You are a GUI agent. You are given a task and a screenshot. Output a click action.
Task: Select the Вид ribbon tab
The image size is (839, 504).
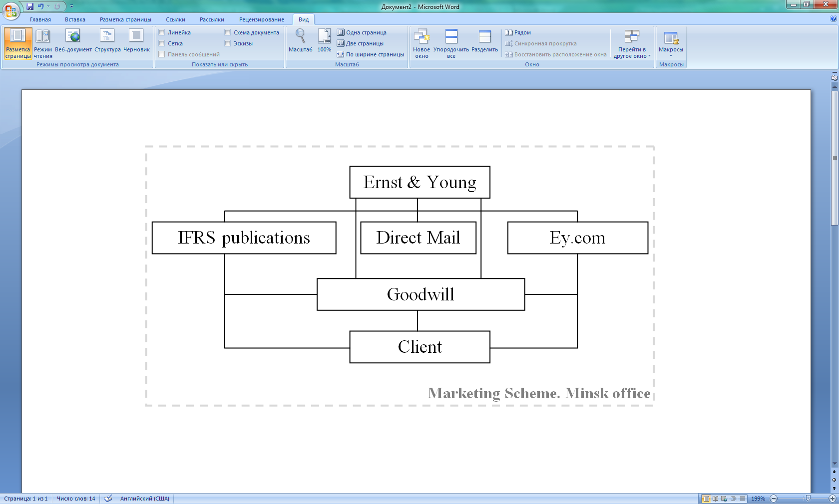pyautogui.click(x=304, y=19)
